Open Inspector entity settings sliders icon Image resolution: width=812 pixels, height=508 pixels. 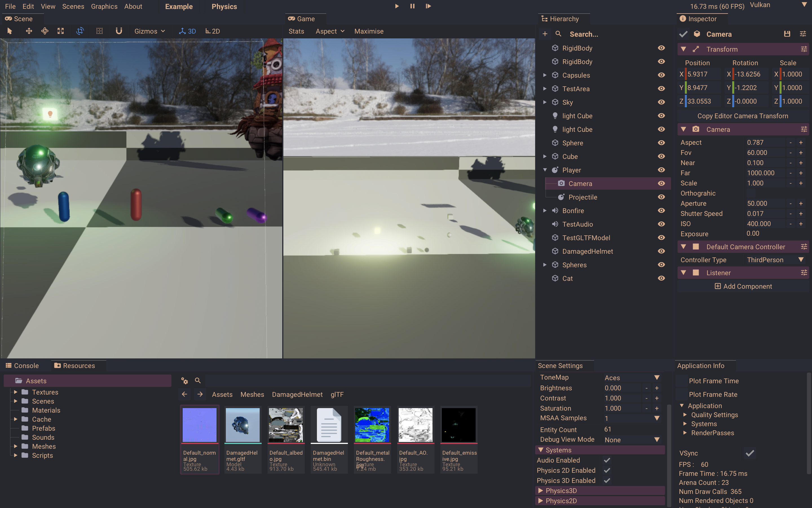(803, 34)
